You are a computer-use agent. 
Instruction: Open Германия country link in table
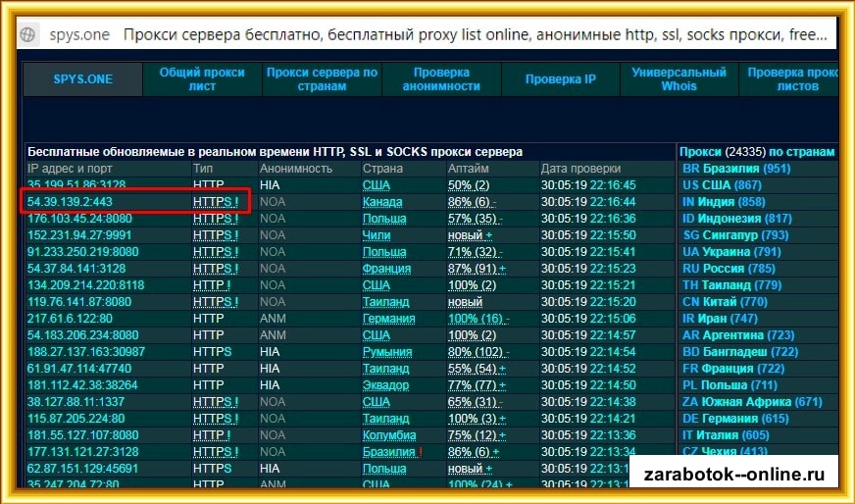(389, 319)
